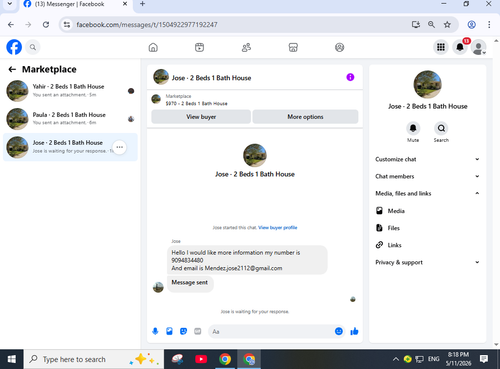The height and width of the screenshot is (369, 500).
Task: Mute the conversation with bell icon
Action: [413, 128]
